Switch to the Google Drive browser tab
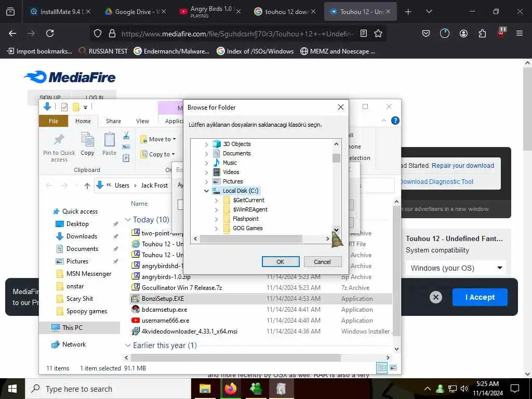Image resolution: width=532 pixels, height=399 pixels. tap(135, 11)
